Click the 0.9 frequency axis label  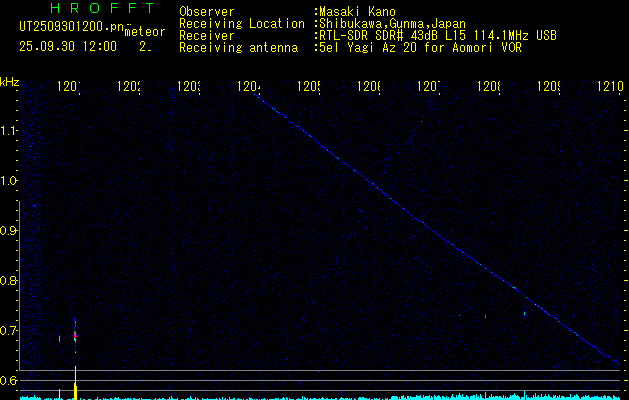tap(8, 231)
